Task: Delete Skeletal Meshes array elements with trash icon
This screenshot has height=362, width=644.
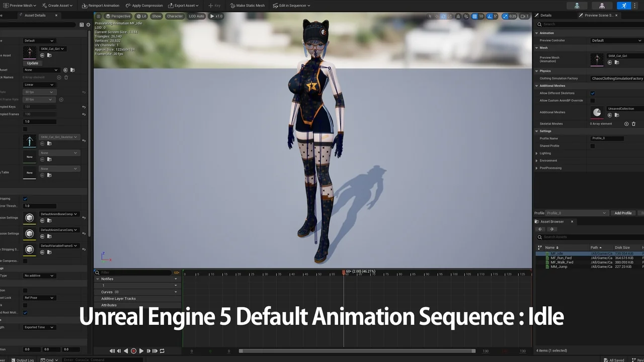Action: click(633, 124)
